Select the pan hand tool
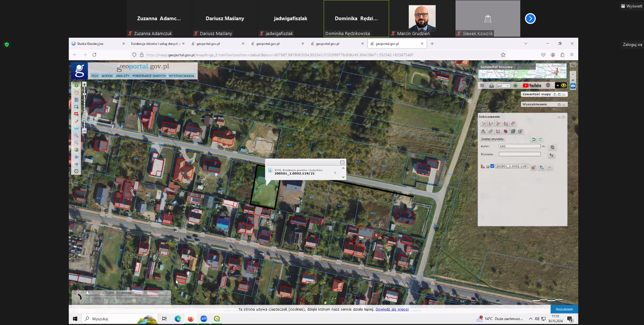The image size is (644, 325). [x=76, y=93]
